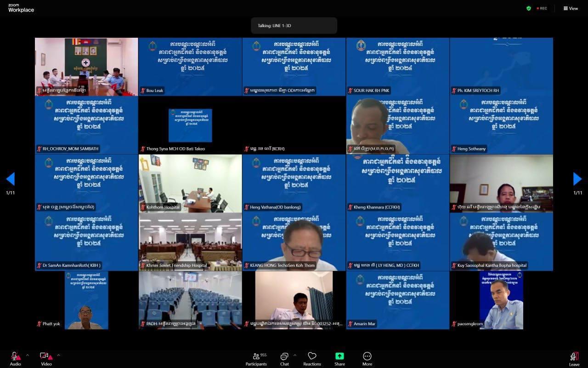Click the green encryption shield icon
Screen dimensions: 588x368
click(529, 8)
